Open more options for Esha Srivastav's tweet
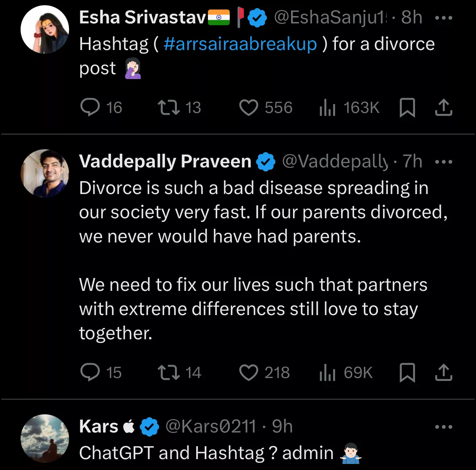 (444, 18)
